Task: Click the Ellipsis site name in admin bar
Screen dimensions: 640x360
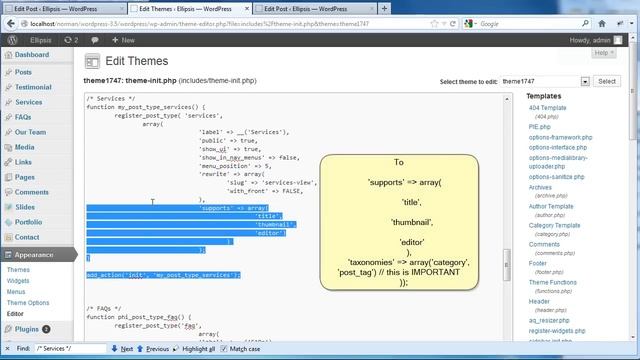Action: (x=41, y=40)
